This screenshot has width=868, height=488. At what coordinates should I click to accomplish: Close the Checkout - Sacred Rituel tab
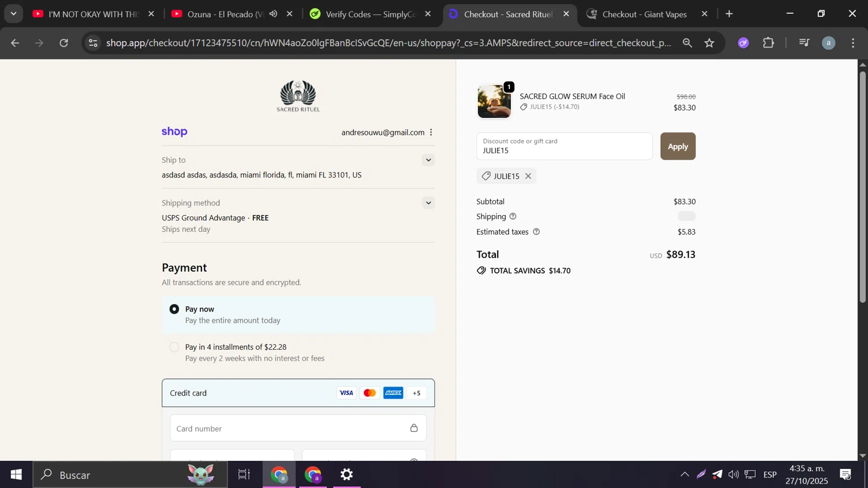click(566, 14)
